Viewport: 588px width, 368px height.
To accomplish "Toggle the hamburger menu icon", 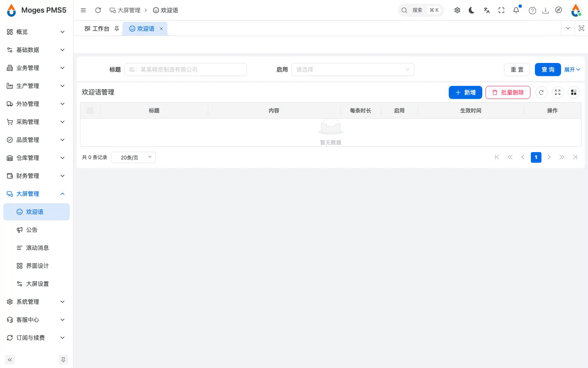I will point(83,10).
